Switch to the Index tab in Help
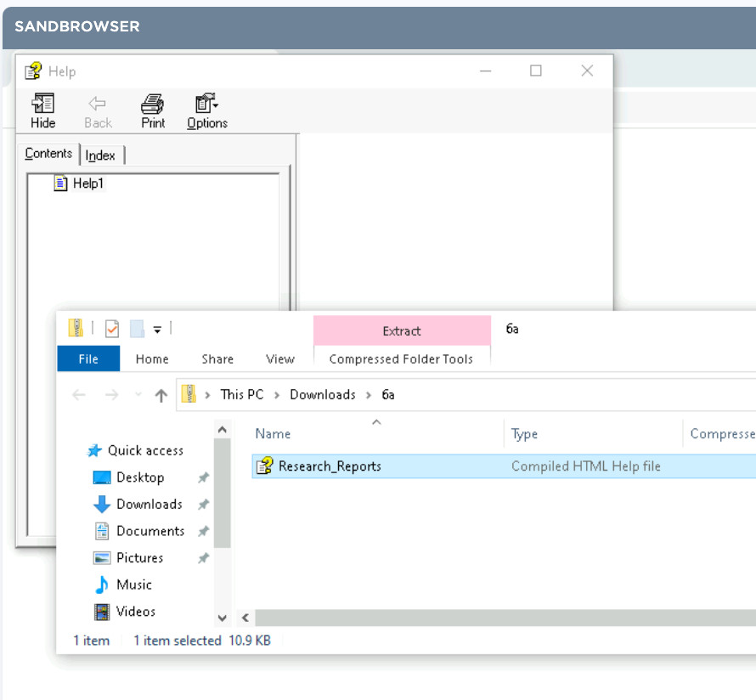Screen dimensions: 756x700 100,155
